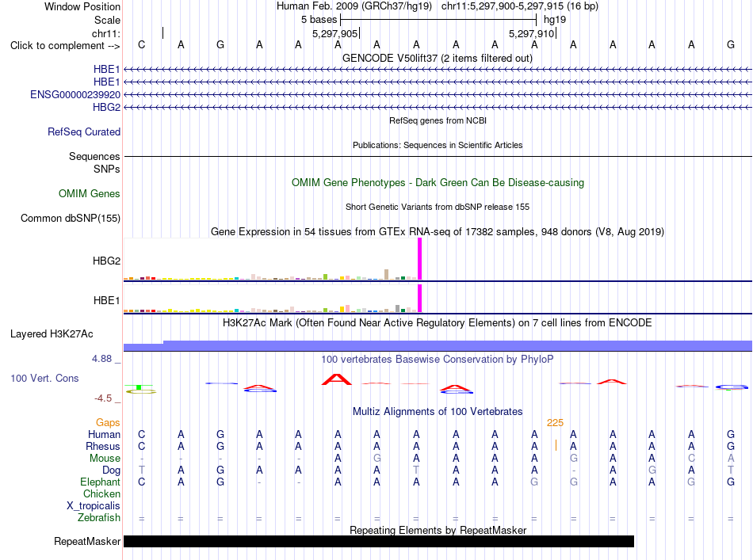
Task: Click the Chicken alignment row label
Action: [101, 493]
